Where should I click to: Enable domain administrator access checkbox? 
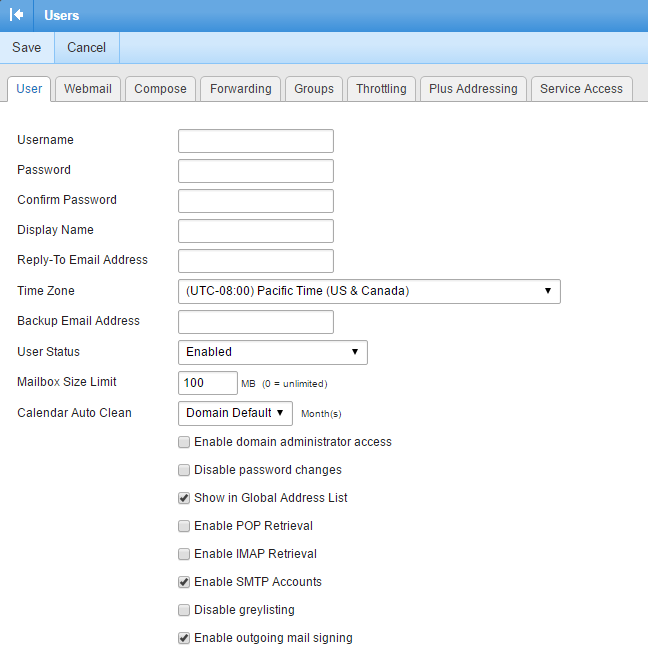[184, 442]
